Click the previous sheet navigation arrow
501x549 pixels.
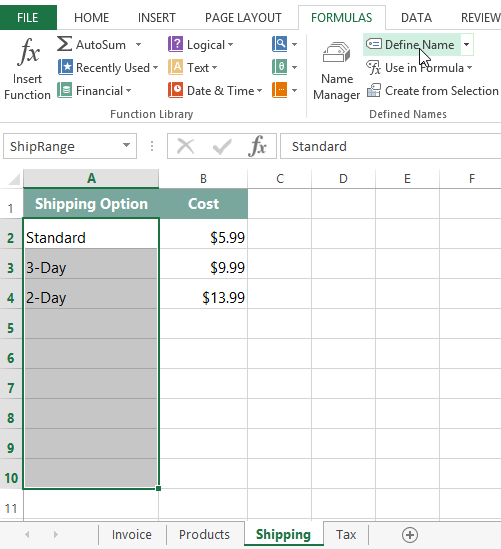point(27,535)
